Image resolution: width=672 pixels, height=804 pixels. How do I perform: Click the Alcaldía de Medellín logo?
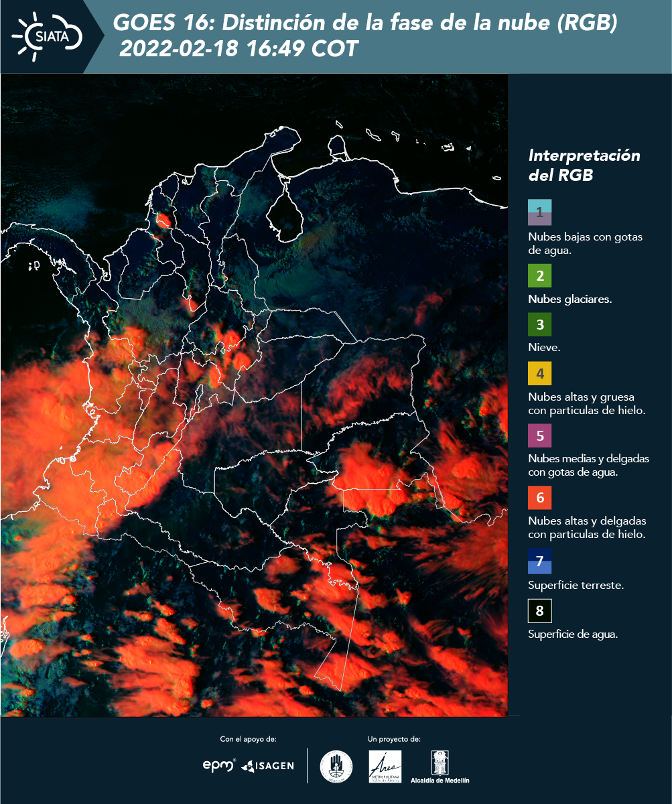pyautogui.click(x=440, y=767)
